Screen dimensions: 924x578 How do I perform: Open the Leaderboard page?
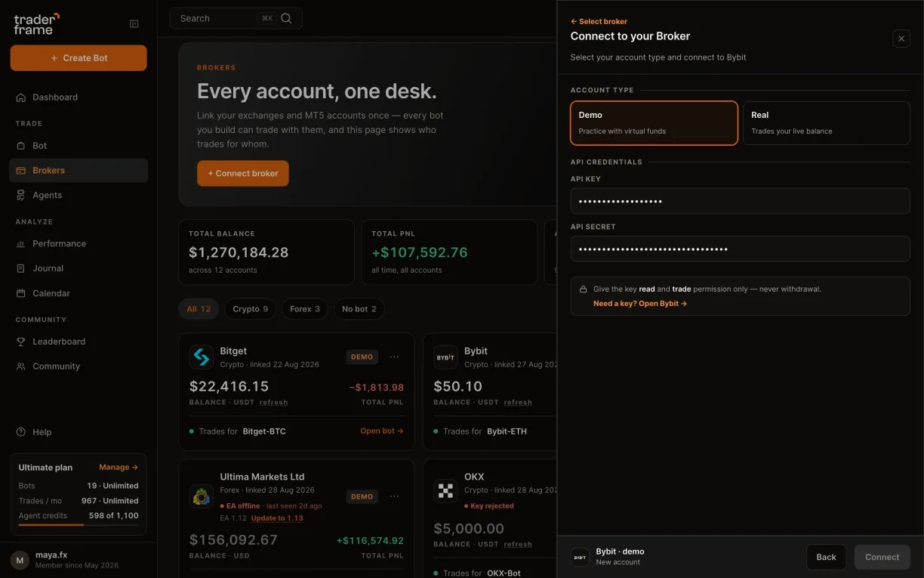(x=79, y=342)
